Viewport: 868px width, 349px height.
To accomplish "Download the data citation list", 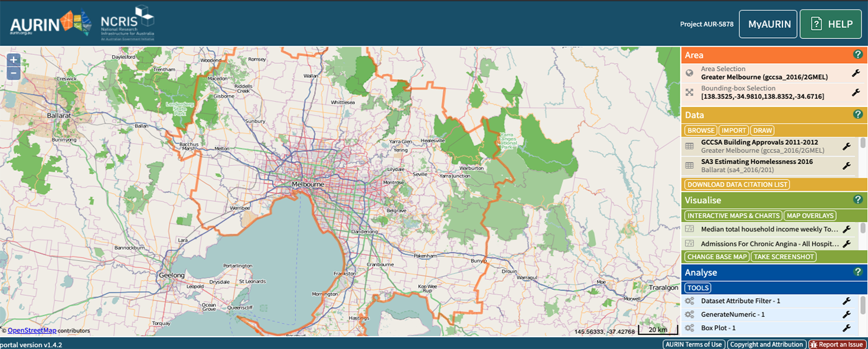I will 737,184.
